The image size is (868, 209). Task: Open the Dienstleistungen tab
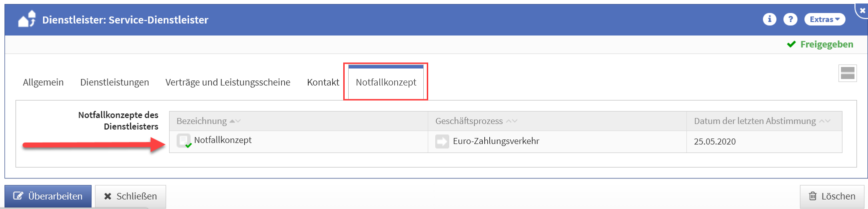115,82
